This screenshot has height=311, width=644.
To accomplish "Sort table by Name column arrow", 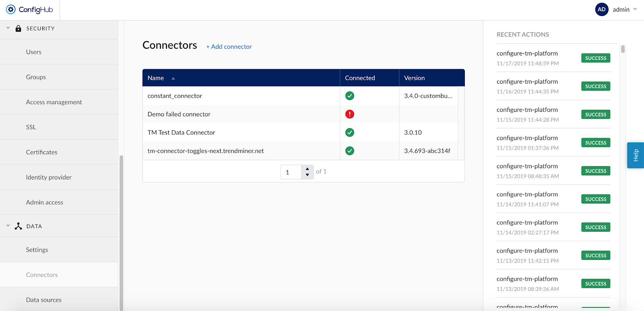I will point(173,78).
